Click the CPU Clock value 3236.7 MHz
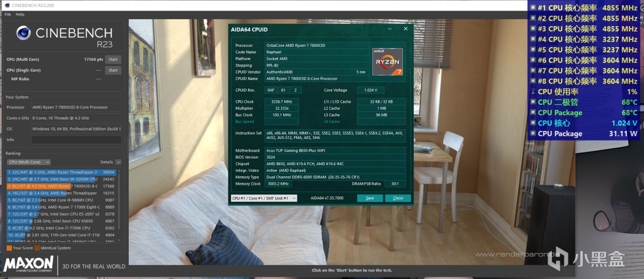Viewport: 644px width, 279px height. [282, 102]
